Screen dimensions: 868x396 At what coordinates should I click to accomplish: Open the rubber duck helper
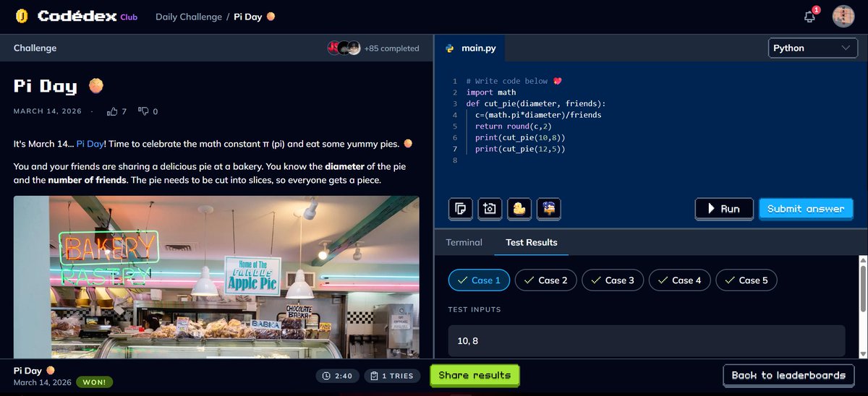tap(519, 209)
